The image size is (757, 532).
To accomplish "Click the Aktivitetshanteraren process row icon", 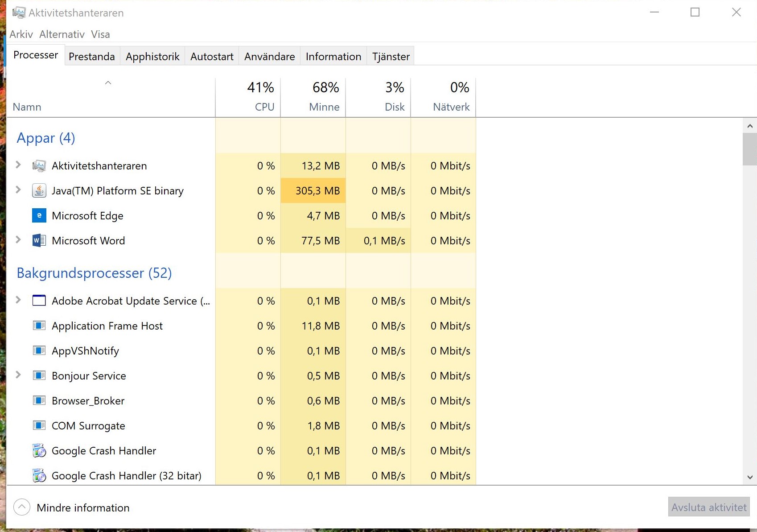I will pos(39,166).
